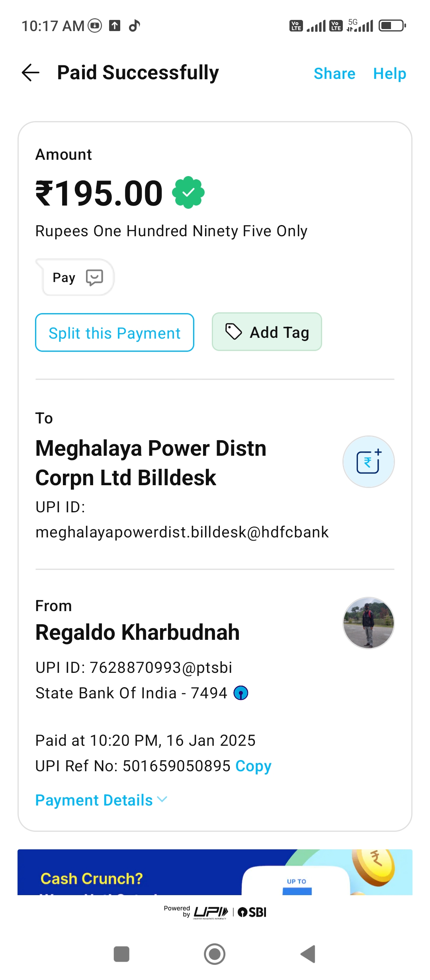Screen dimensions: 430x980
Task: Open the Help option
Action: pos(389,74)
